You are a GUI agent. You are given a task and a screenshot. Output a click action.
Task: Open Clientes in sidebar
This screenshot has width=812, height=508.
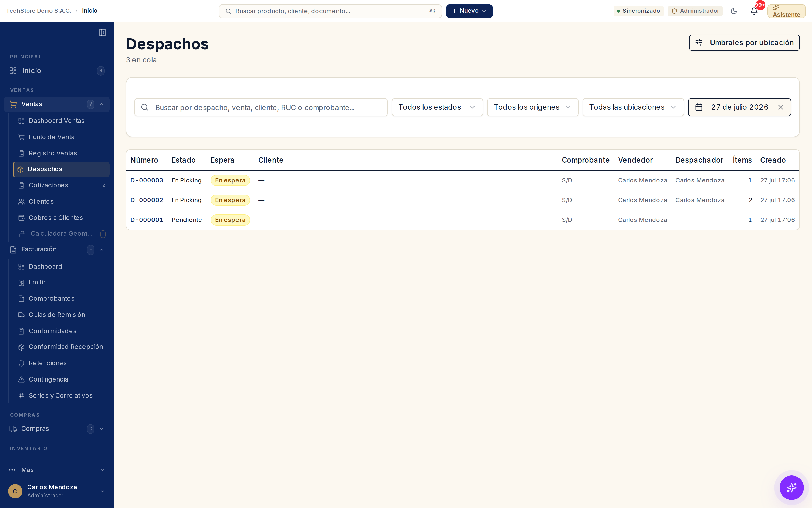click(x=61, y=202)
